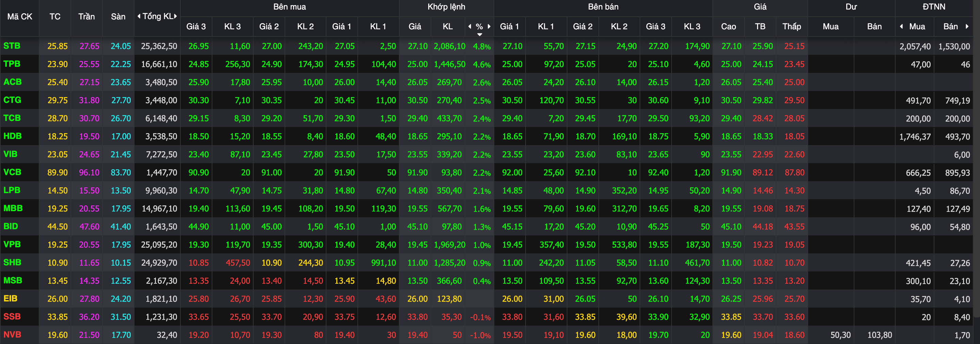Click left arrow before % column header
Screen dimensions: 980x344
470,26
